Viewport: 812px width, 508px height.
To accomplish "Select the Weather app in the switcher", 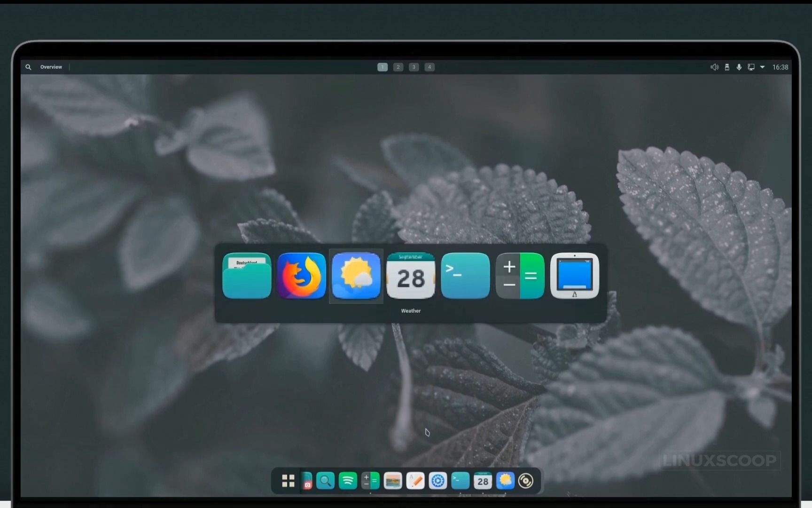I will click(356, 276).
